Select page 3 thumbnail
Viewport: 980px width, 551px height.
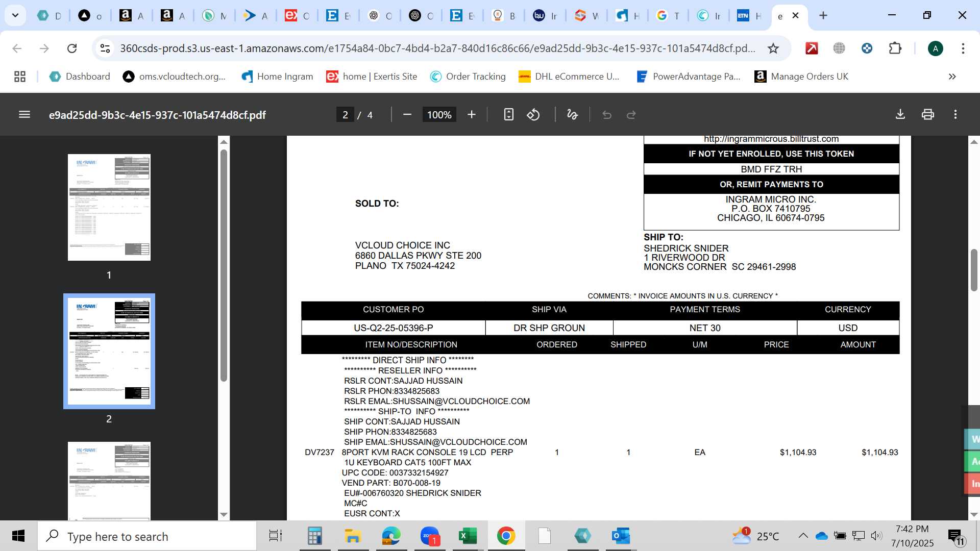[109, 481]
